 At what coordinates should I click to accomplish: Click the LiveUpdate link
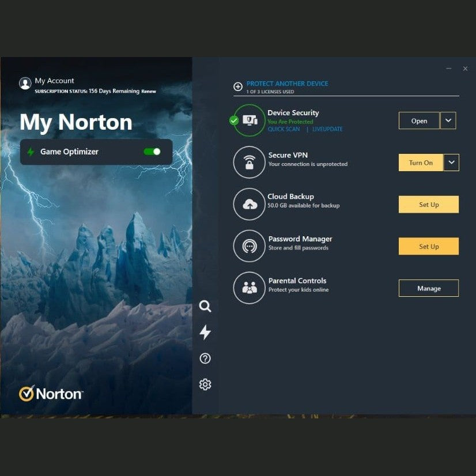click(x=327, y=129)
